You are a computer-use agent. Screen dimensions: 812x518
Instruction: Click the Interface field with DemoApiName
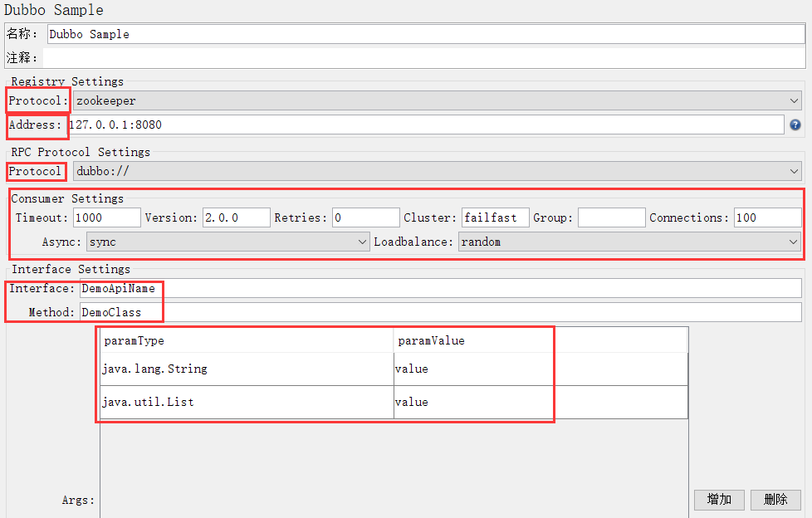click(441, 289)
